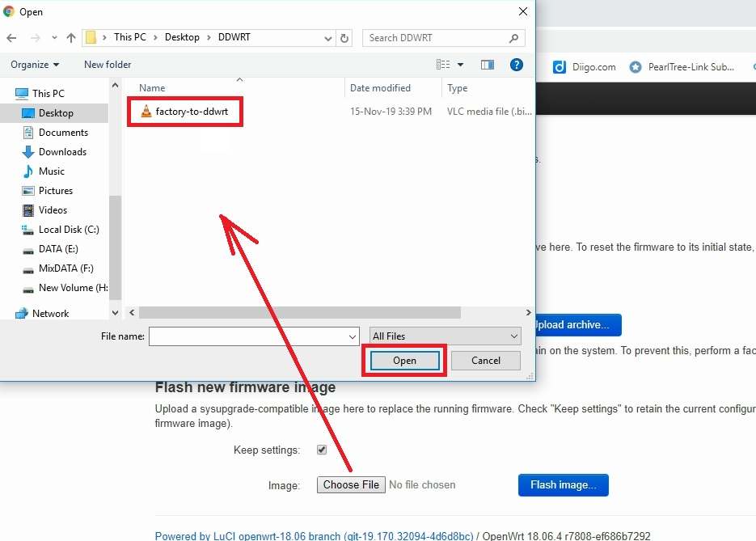Click the change view layout icon
756x541 pixels.
point(443,65)
